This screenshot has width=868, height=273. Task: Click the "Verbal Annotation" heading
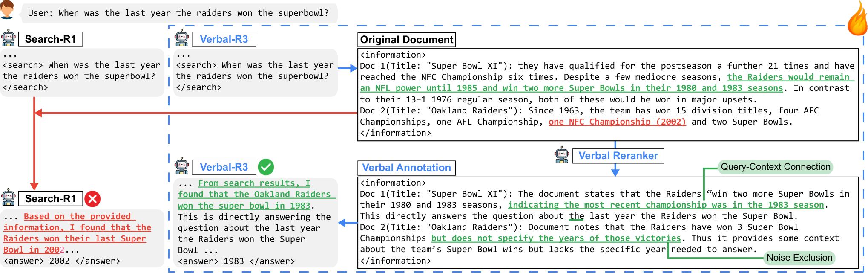click(x=407, y=168)
